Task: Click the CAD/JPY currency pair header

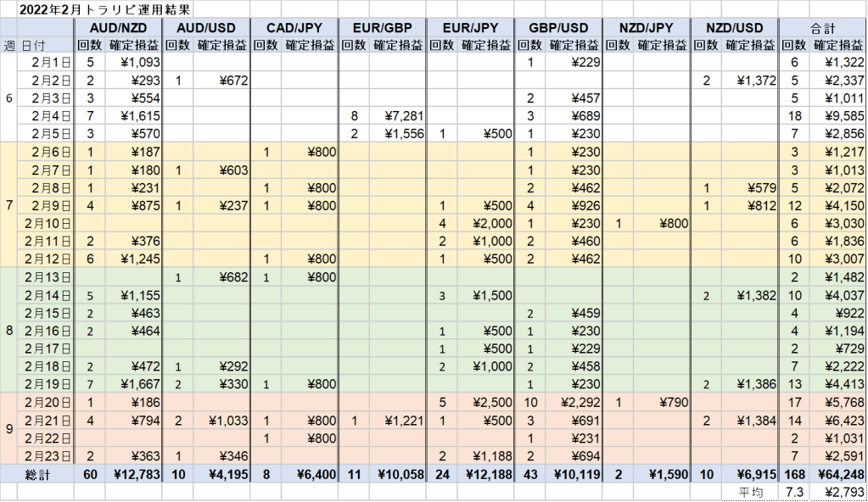Action: point(294,27)
